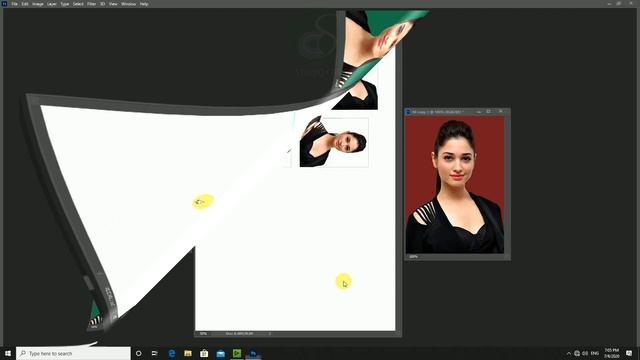
Task: Click the network icon in system tray
Action: [x=577, y=353]
